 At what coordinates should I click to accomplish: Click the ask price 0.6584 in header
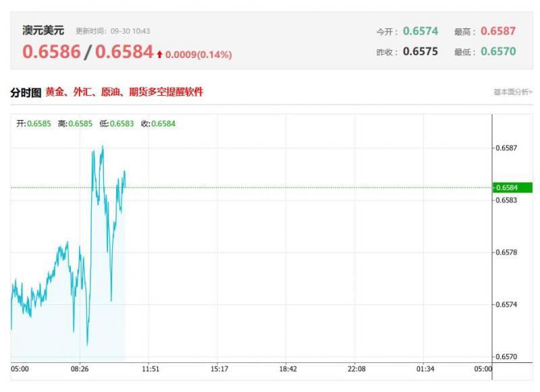tap(124, 52)
